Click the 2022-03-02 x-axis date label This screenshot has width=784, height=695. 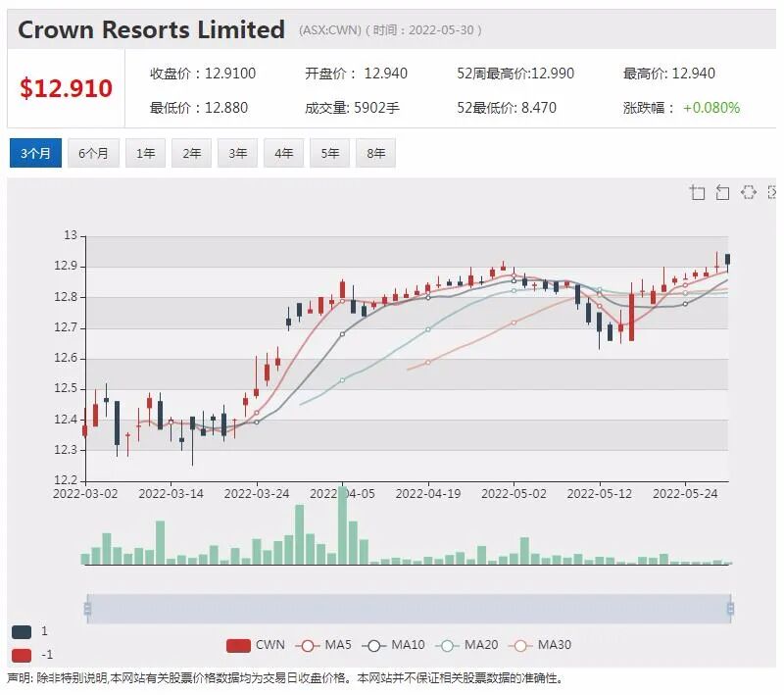point(85,494)
